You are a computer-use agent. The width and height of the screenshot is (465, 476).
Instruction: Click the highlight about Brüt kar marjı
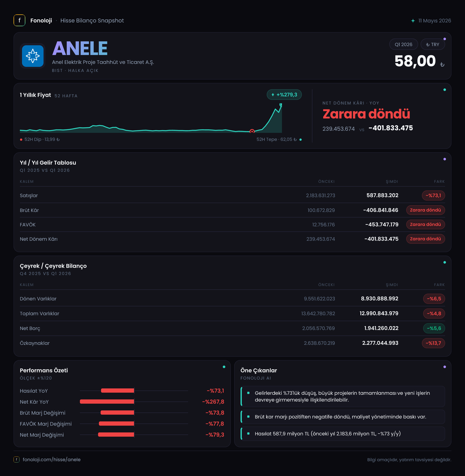tap(343, 417)
